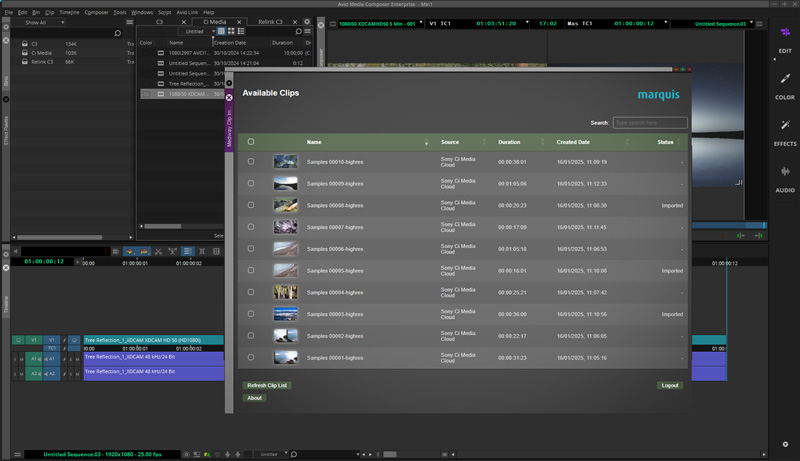Screen dimensions: 800x461
Task: Open the File menu
Action: pyautogui.click(x=9, y=12)
